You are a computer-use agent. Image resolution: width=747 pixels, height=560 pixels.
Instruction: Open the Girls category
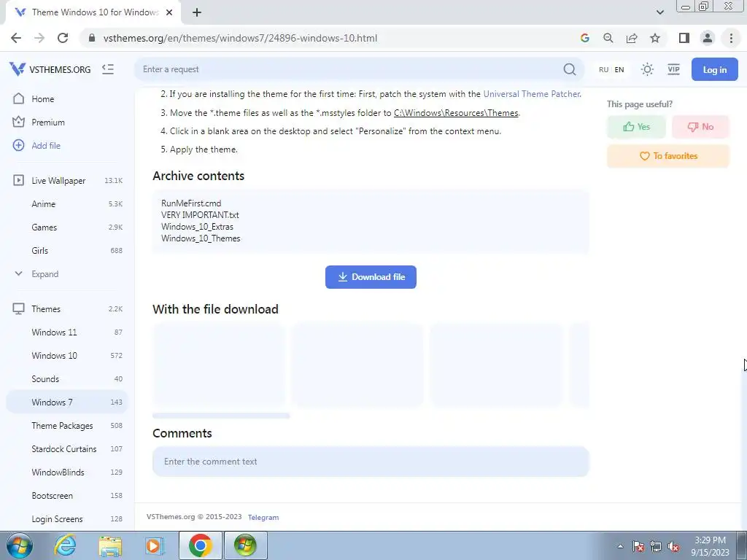(x=67, y=251)
